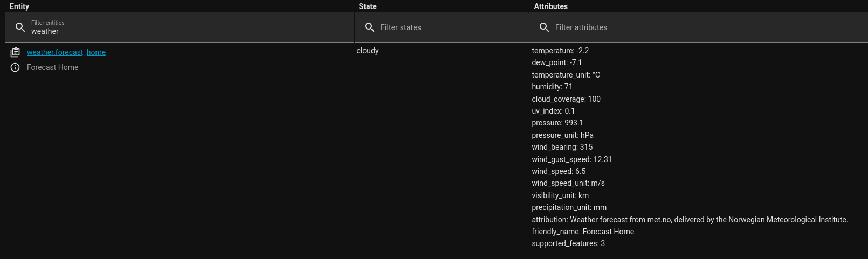Click the search icon beside Filter attributes

coord(544,27)
